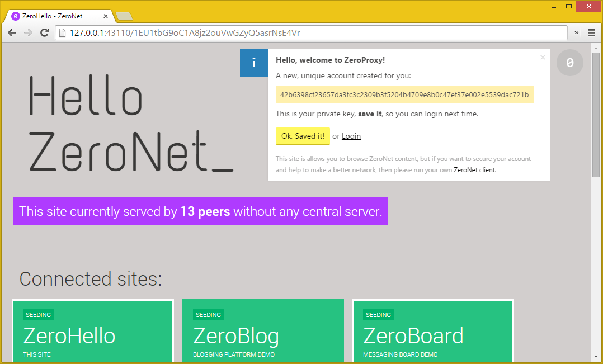This screenshot has height=364, width=603.
Task: Click the browser forward arrow
Action: click(28, 32)
